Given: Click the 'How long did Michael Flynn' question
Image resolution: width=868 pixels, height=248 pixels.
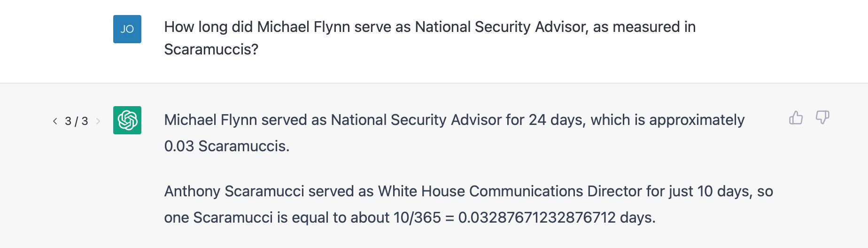Looking at the screenshot, I should (430, 38).
